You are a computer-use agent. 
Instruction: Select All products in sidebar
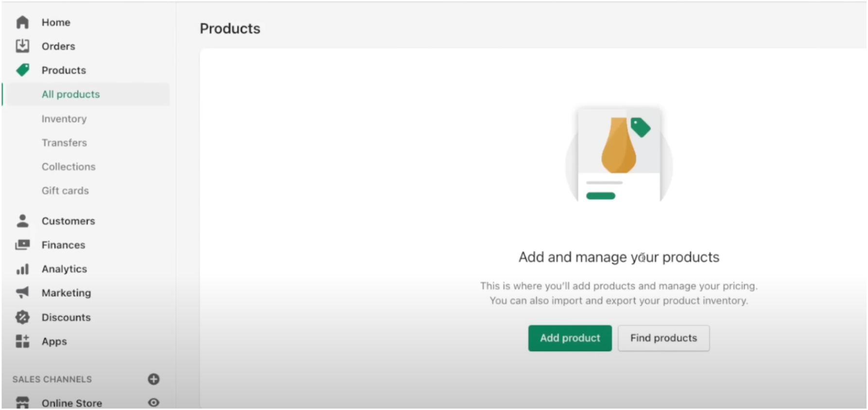[70, 94]
